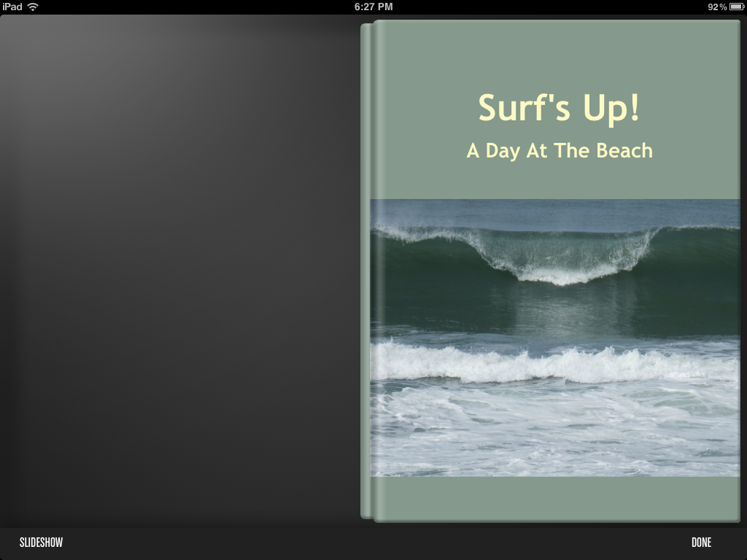The width and height of the screenshot is (747, 560).
Task: Start the slideshow with the SLIDESHOW button
Action: click(x=41, y=542)
